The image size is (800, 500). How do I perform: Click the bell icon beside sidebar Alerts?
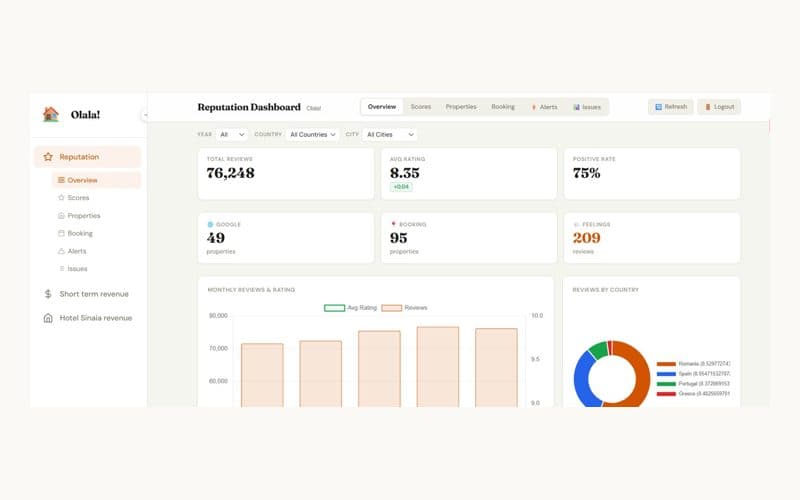pyautogui.click(x=61, y=251)
